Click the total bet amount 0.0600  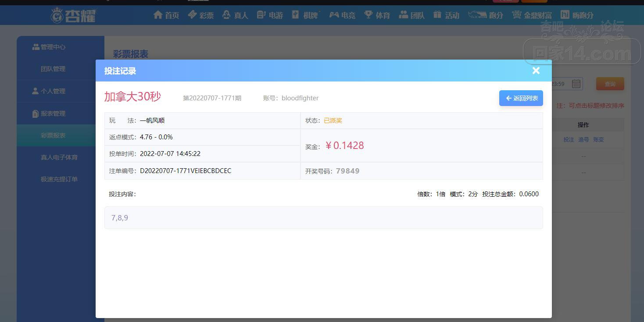pyautogui.click(x=529, y=194)
